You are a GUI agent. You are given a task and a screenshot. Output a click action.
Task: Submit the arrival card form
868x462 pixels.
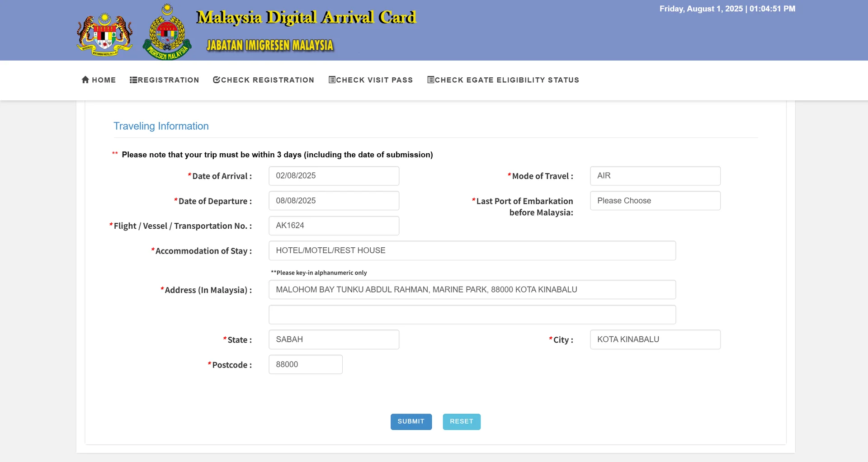411,421
